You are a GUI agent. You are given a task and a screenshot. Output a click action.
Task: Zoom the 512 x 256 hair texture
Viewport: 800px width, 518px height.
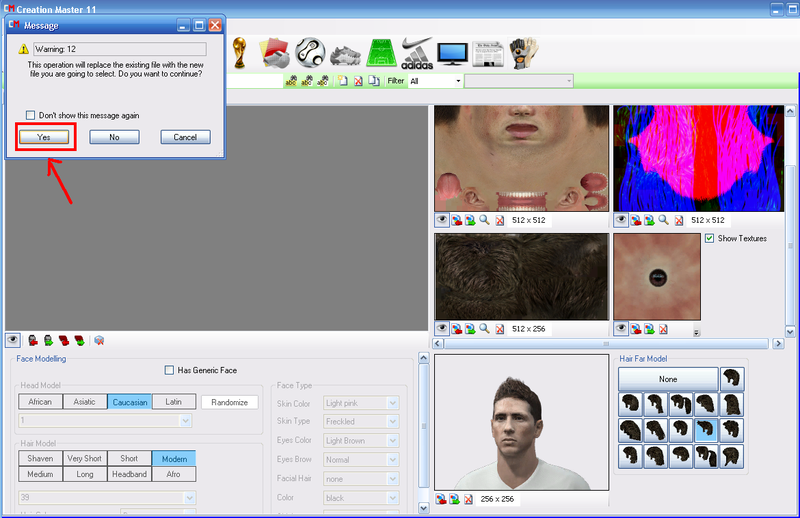[484, 328]
